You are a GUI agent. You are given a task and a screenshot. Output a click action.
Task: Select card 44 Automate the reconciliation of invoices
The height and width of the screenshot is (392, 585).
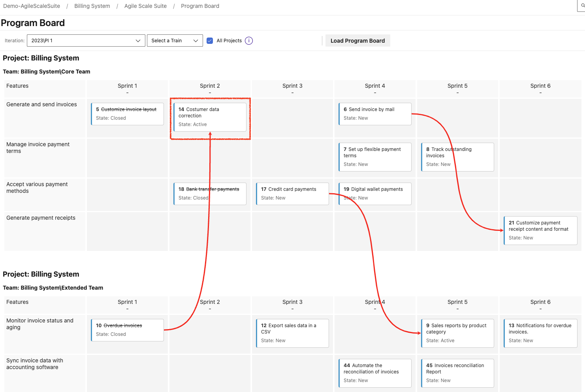click(x=374, y=373)
